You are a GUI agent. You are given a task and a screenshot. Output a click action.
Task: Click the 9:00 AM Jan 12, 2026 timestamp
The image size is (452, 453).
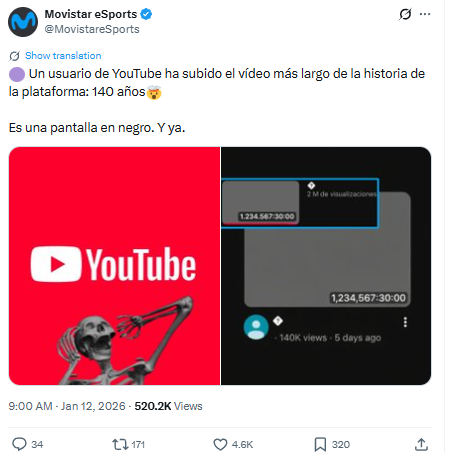point(67,406)
